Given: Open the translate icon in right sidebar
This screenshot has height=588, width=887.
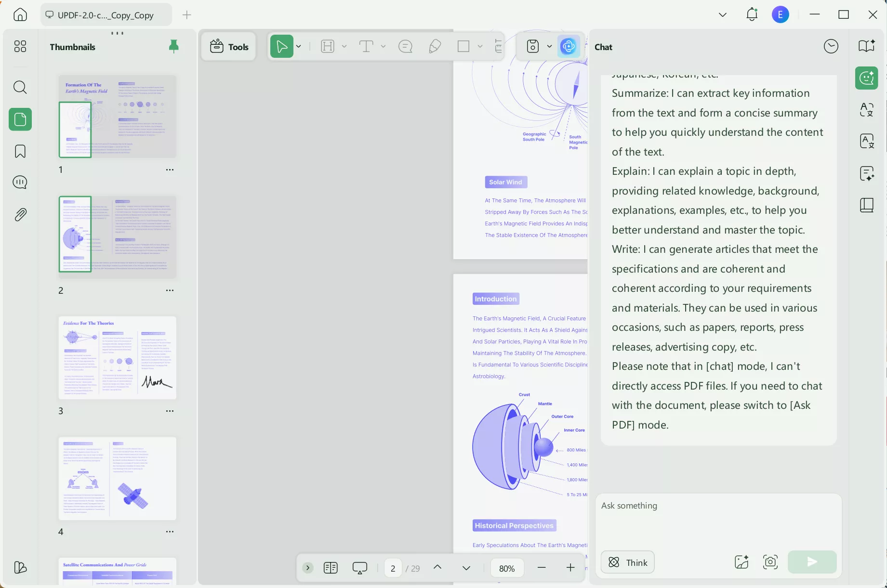Looking at the screenshot, I should [867, 110].
